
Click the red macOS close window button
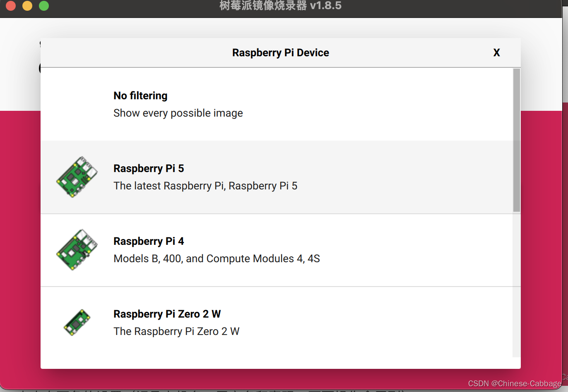(11, 5)
